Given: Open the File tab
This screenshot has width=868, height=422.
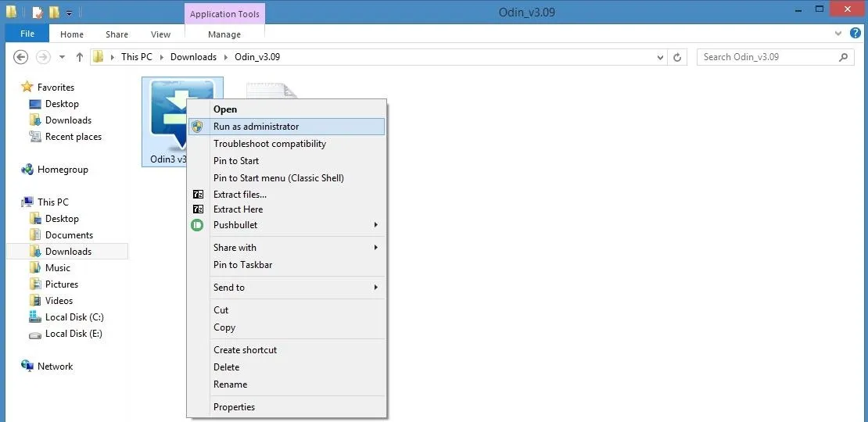Looking at the screenshot, I should (x=27, y=34).
